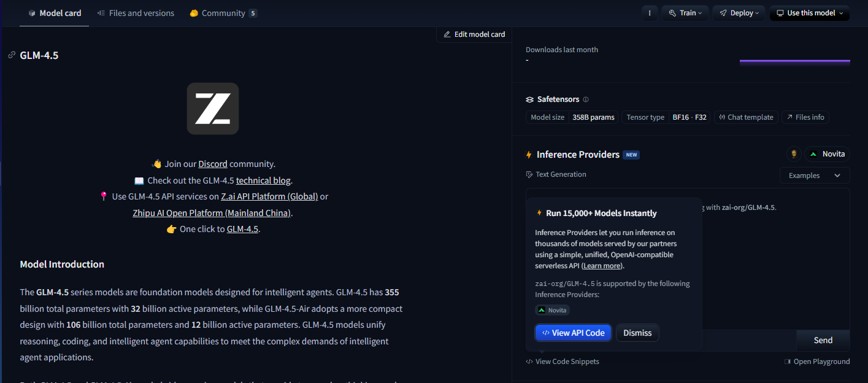Screen dimensions: 868x383
Task: Click the Send button
Action: [823, 340]
